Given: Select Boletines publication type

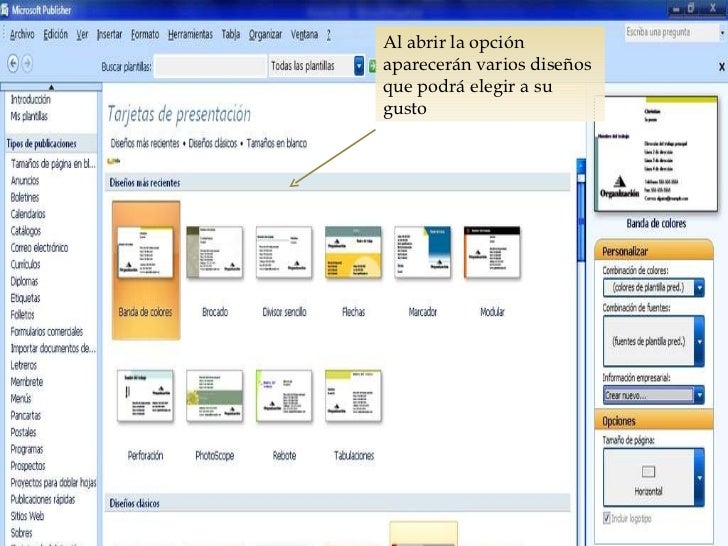Looking at the screenshot, I should coord(25,197).
